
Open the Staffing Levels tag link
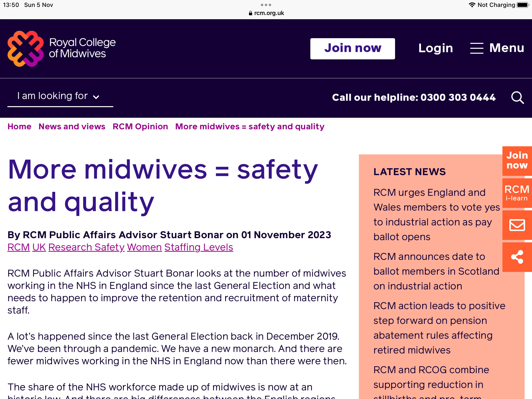click(199, 247)
